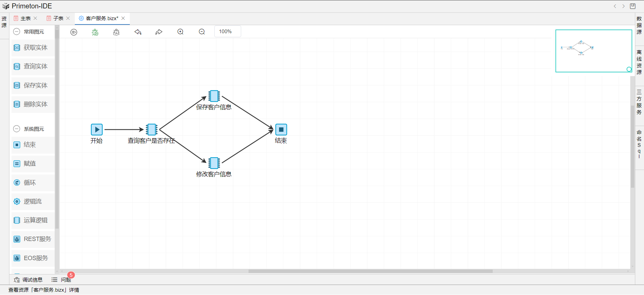This screenshot has height=295, width=644.
Task: Select the 保存客户信息 node on canvas
Action: (x=214, y=96)
